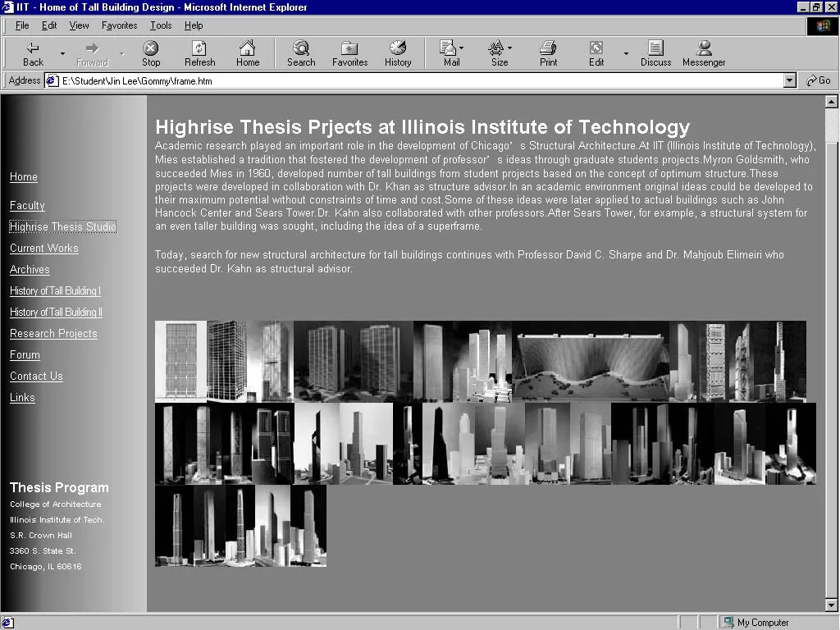The image size is (840, 630).
Task: Click the 'Highrise Thesis Prjects' page heading
Action: pos(422,127)
